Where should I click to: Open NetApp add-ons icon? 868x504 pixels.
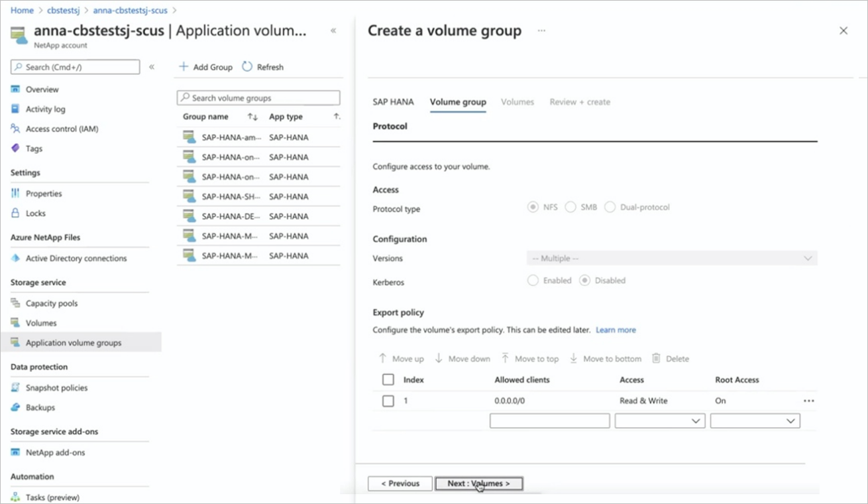tap(16, 452)
